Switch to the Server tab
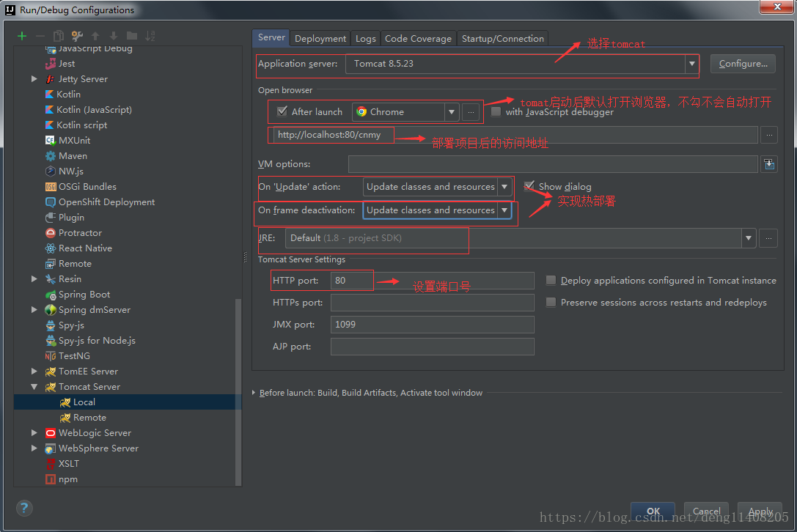The image size is (797, 532). point(271,37)
